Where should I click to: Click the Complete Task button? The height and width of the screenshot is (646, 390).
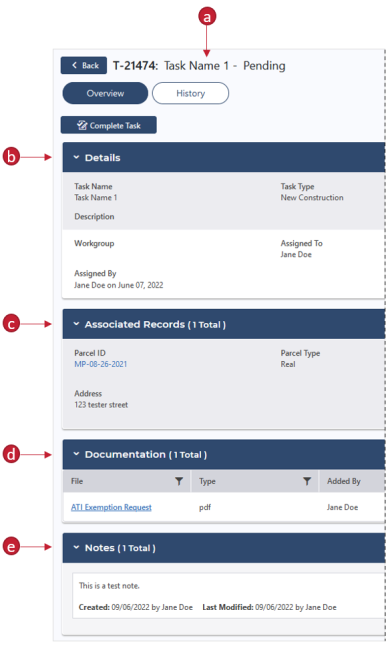(108, 125)
